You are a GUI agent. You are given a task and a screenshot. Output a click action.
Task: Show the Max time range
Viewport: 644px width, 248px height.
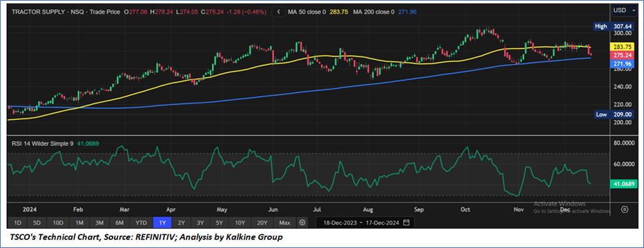click(x=284, y=223)
